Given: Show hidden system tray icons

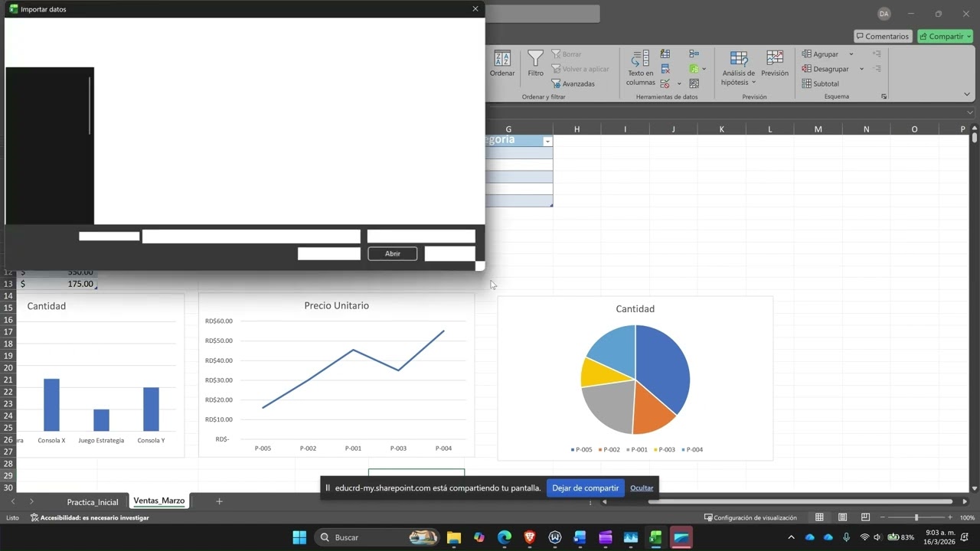Looking at the screenshot, I should click(791, 537).
